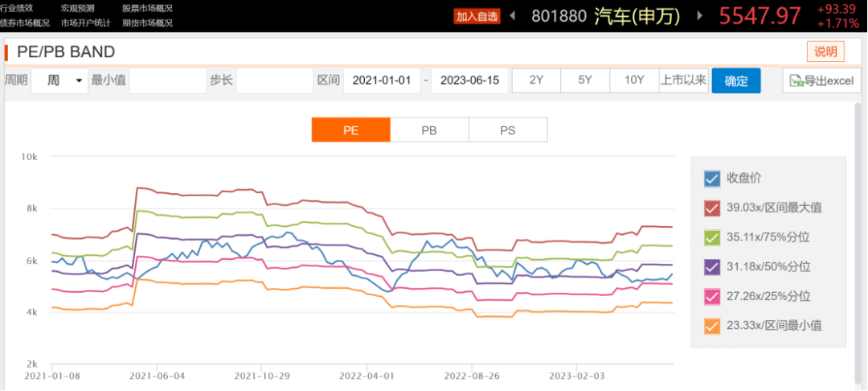Open the 说明 help button
Image resolution: width=868 pixels, height=391 pixels.
pyautogui.click(x=825, y=52)
